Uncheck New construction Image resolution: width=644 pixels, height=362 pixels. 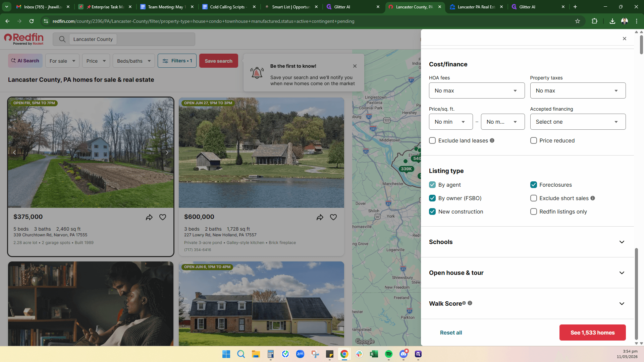[x=432, y=212]
